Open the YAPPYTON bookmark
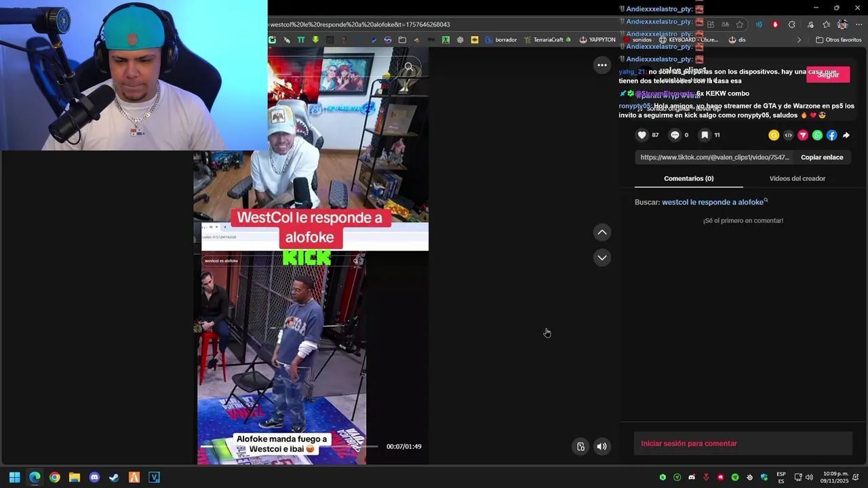This screenshot has width=868, height=488. (597, 40)
